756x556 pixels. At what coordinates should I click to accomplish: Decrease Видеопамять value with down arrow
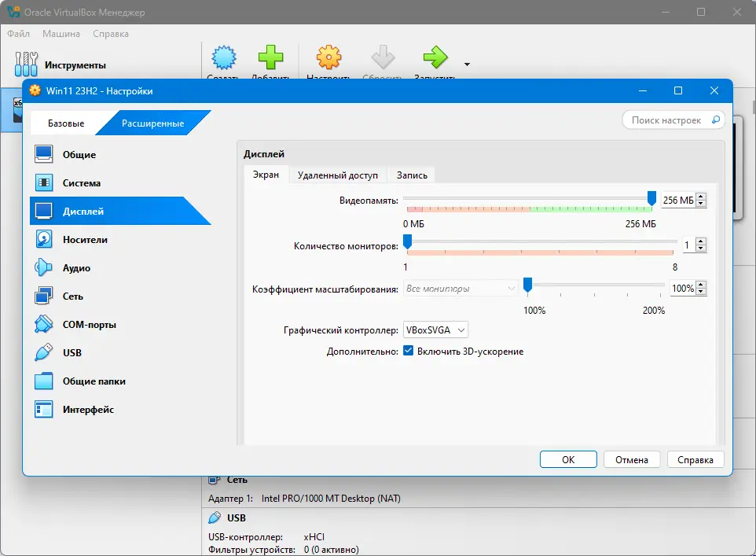702,204
